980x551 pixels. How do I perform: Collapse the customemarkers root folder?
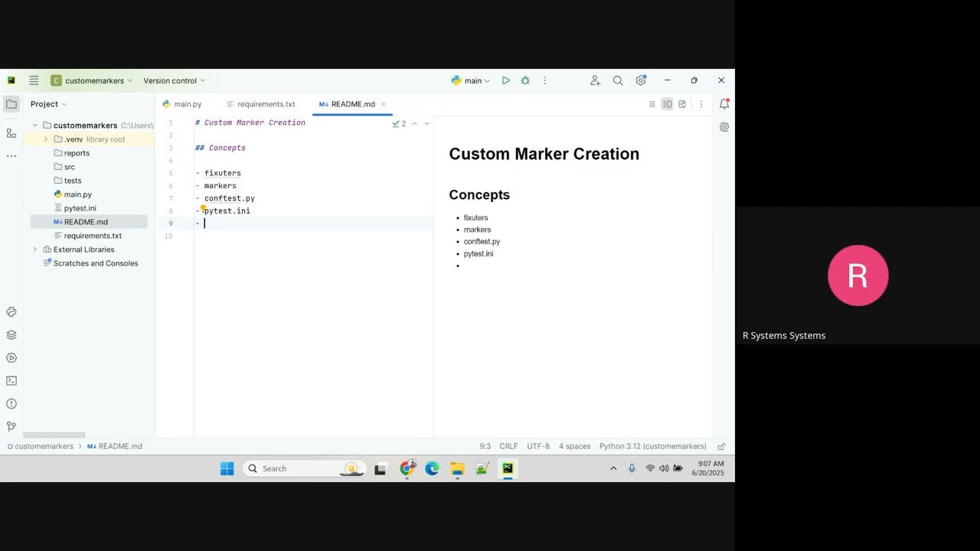coord(35,126)
